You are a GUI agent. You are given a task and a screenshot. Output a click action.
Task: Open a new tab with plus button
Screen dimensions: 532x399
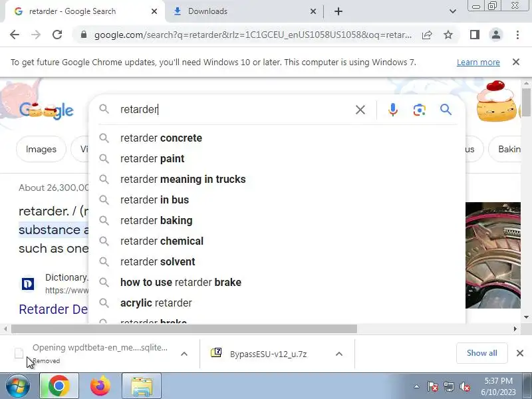tap(338, 11)
